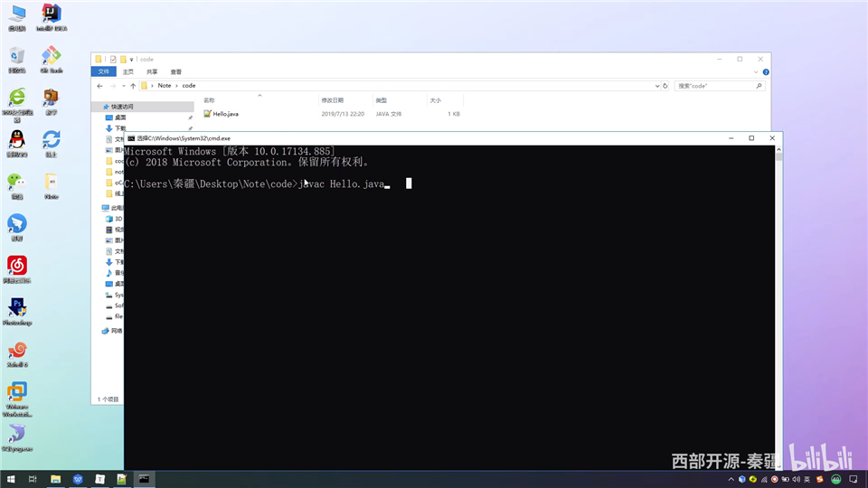This screenshot has height=488, width=868.
Task: Refresh the Explorer address bar
Action: click(665, 86)
